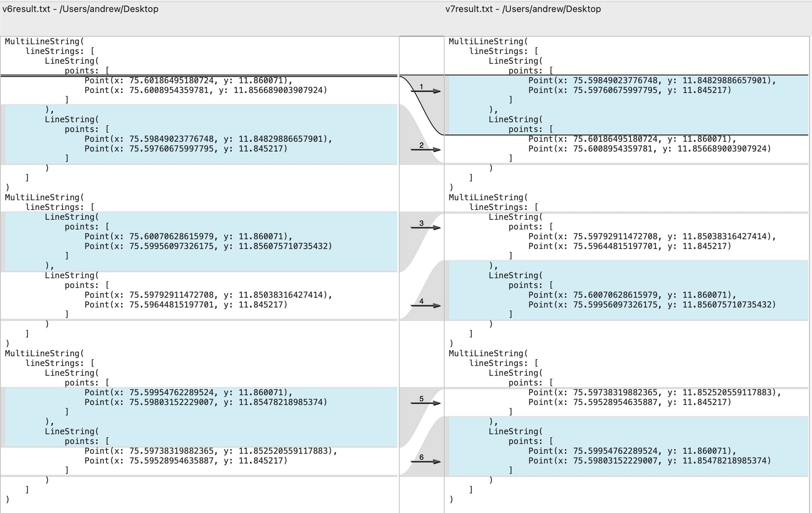Click the v7result.txt file path header
The width and height of the screenshot is (812, 513).
(523, 9)
